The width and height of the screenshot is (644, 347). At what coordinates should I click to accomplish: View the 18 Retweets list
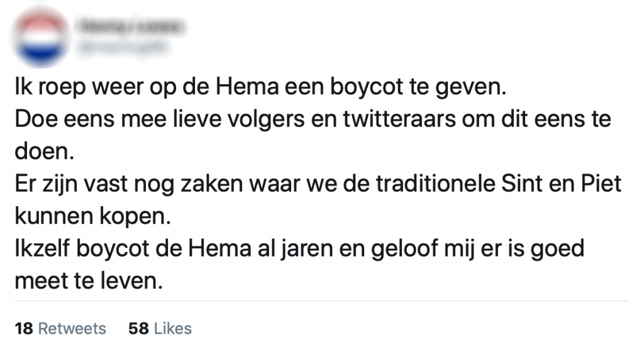coord(60,328)
